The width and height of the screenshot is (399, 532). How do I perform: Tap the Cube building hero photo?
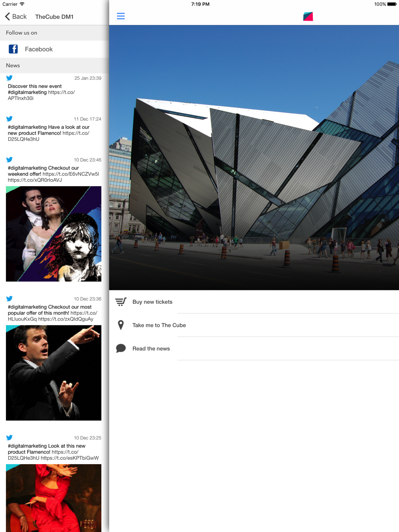pos(254,158)
